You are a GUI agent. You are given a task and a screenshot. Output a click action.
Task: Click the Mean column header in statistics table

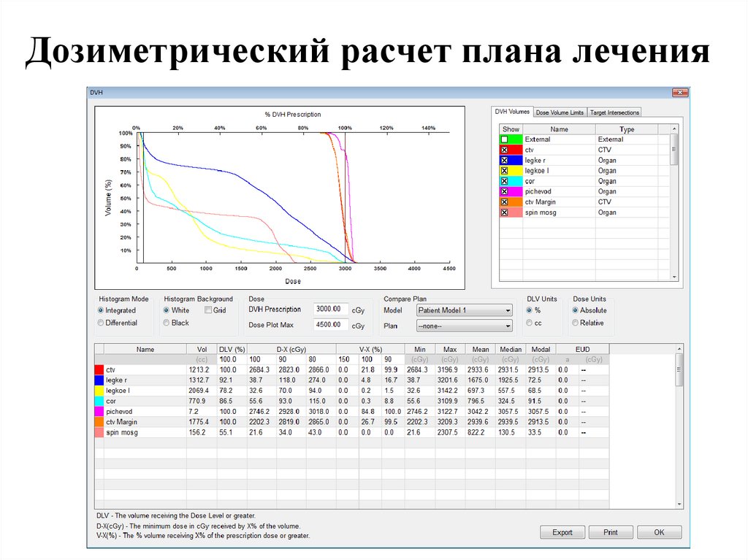click(x=481, y=349)
